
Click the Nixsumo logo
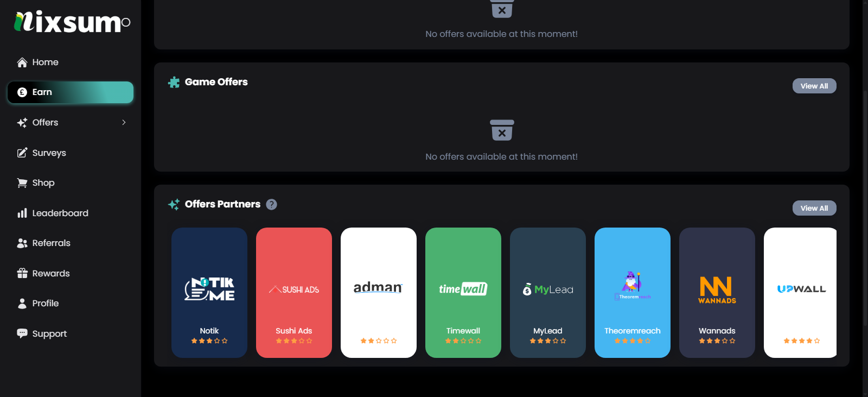[x=72, y=22]
